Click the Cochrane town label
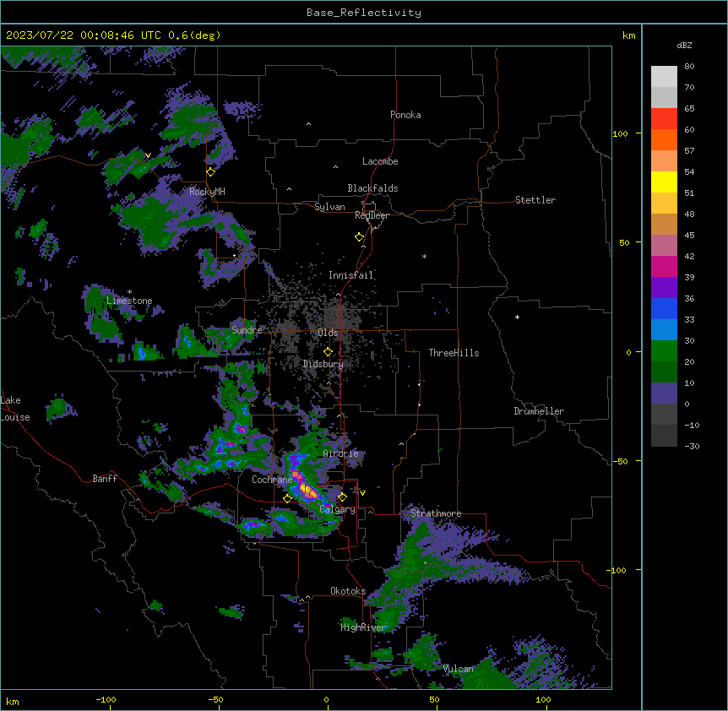The width and height of the screenshot is (728, 711). (272, 480)
